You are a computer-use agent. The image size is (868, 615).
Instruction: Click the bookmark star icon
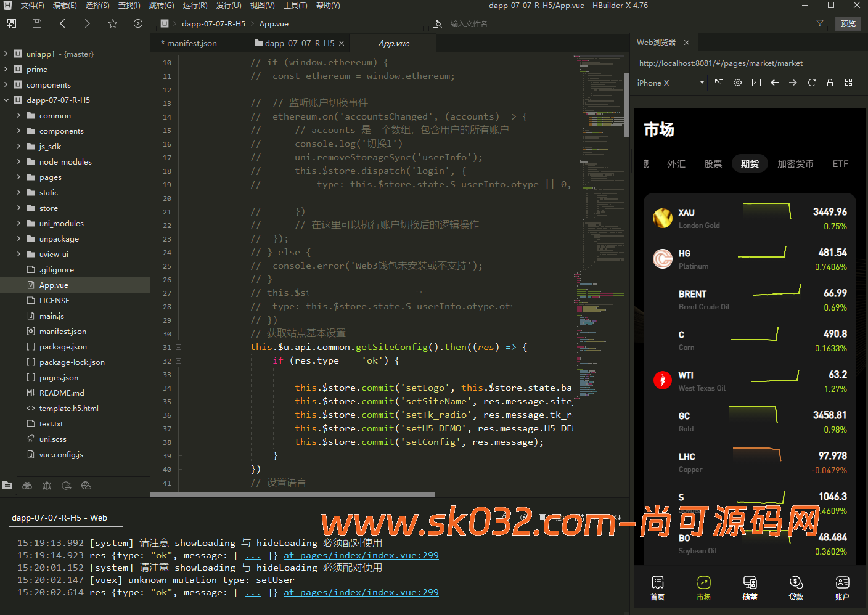click(x=112, y=23)
